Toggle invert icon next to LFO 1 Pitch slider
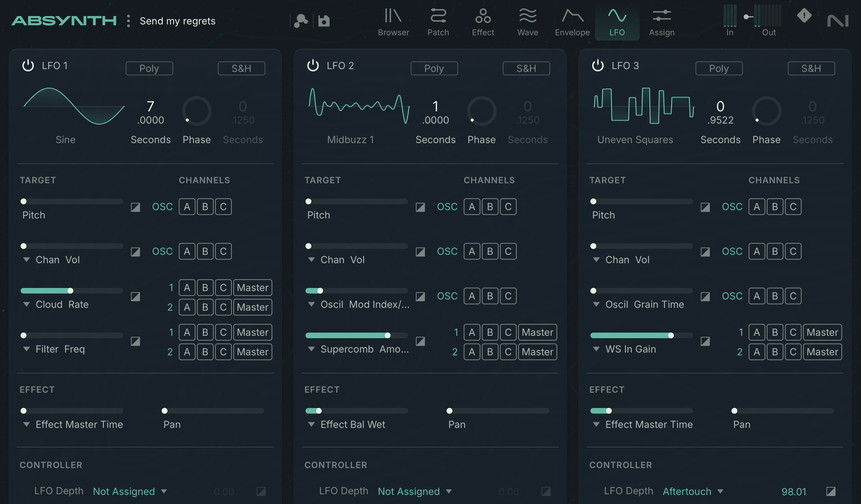The height and width of the screenshot is (504, 861). coord(135,207)
